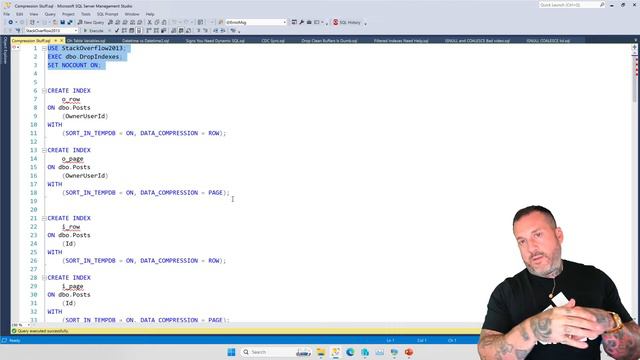Open the Project menu
This screenshot has height=360, width=640.
click(x=68, y=14)
